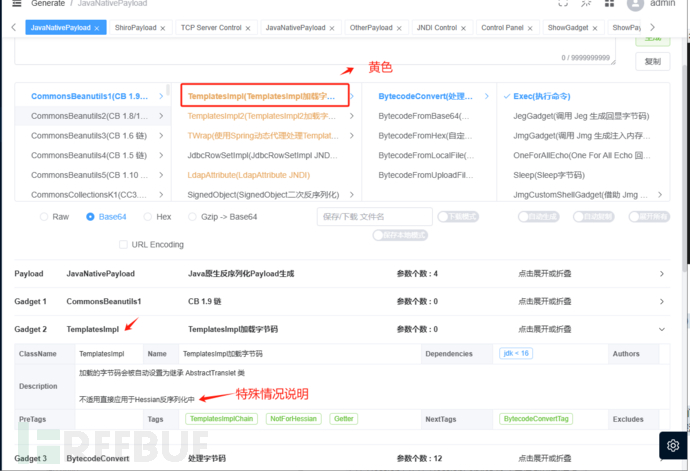Select JegGadget option

[581, 116]
